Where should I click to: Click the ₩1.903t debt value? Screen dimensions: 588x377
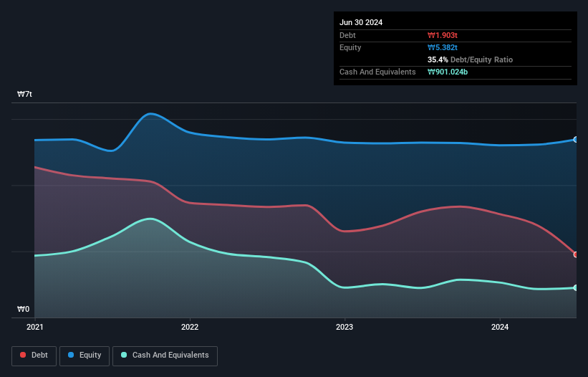coord(443,35)
